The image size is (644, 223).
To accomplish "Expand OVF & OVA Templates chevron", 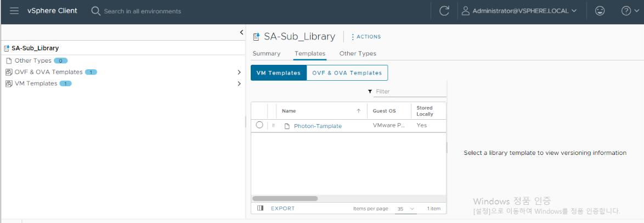I will point(239,72).
